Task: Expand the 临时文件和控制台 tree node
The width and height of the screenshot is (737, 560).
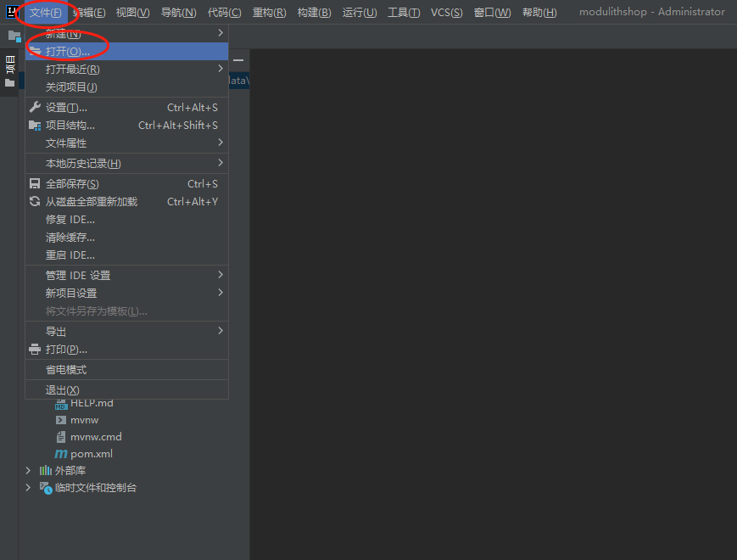Action: (x=28, y=488)
